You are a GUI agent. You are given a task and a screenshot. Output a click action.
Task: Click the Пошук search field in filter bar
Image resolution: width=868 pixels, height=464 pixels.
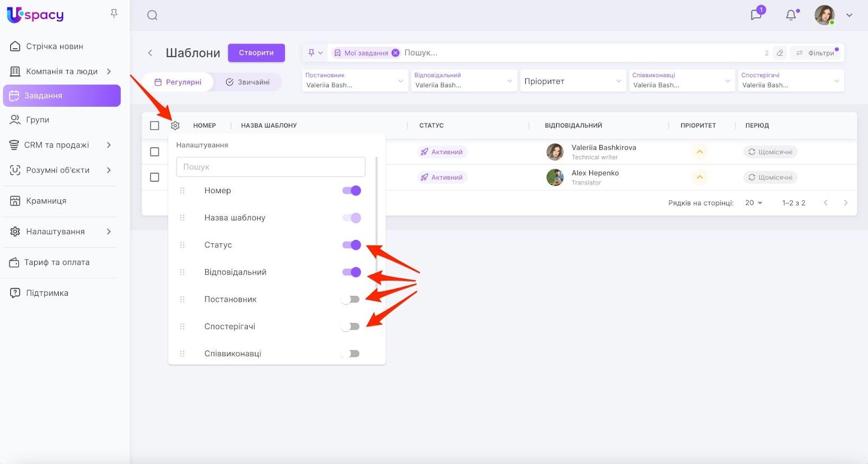coord(580,53)
